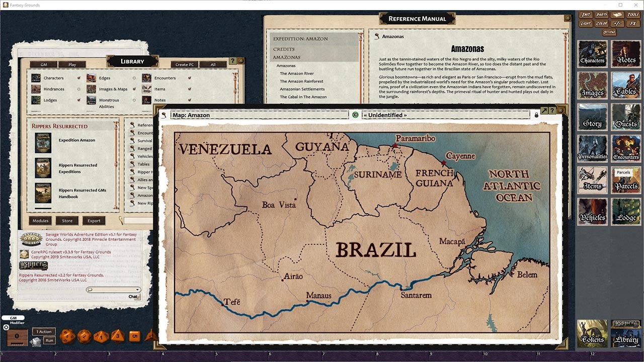Open the Characters panel in the sidebar
Image resolution: width=644 pixels, height=362 pixels.
(592, 54)
